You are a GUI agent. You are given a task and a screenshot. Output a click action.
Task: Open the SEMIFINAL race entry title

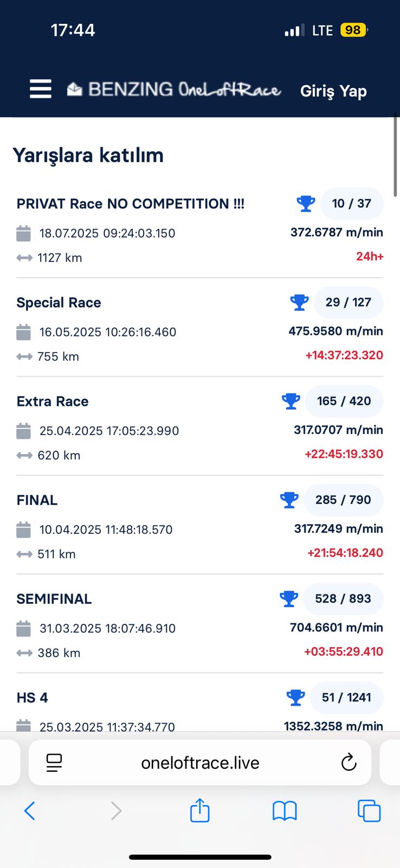click(x=54, y=599)
